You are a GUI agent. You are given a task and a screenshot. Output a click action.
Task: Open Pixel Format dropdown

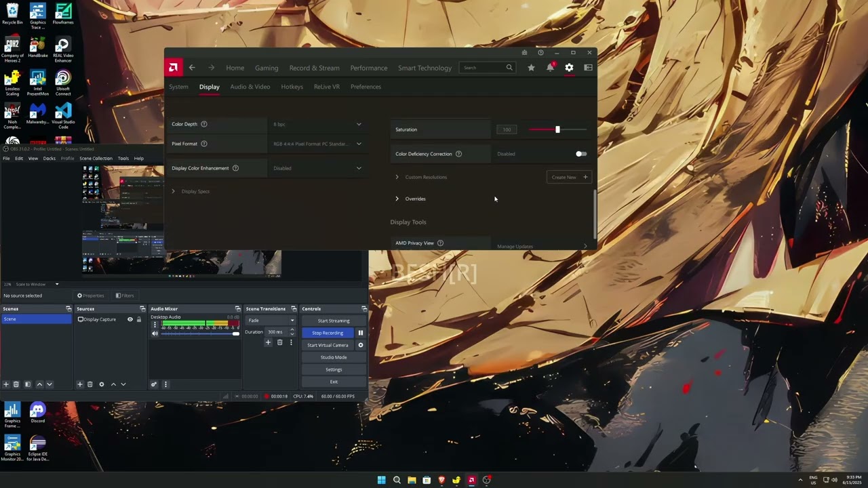[317, 144]
